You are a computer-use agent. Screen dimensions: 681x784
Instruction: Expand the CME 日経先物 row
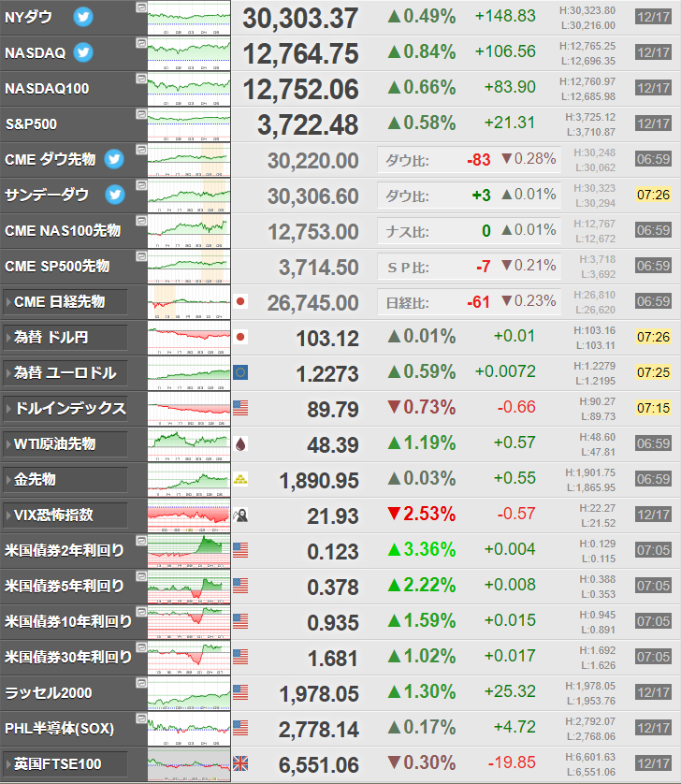(65, 302)
